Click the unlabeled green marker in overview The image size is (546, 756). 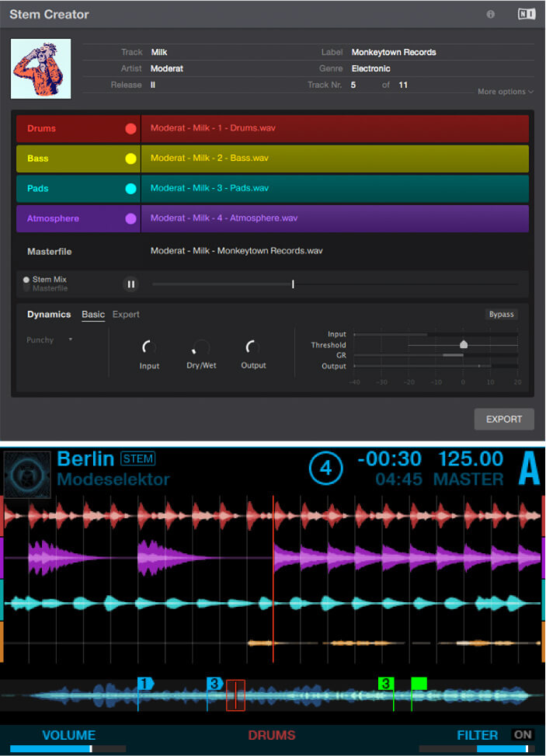click(x=419, y=684)
